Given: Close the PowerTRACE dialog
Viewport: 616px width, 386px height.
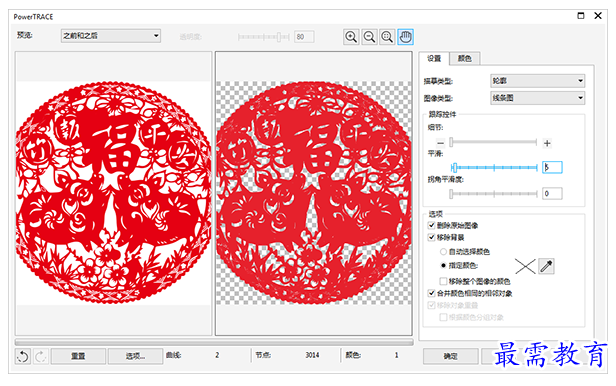Looking at the screenshot, I should (598, 16).
